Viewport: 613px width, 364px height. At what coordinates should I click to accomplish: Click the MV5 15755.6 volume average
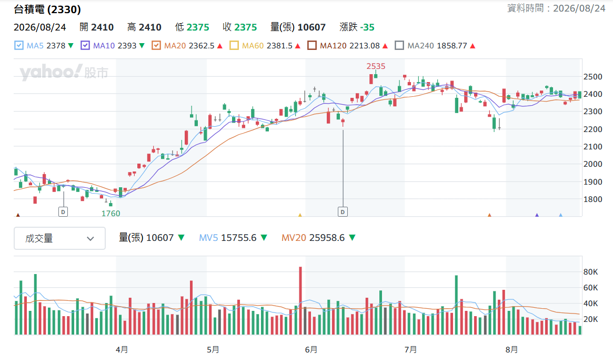[227, 238]
